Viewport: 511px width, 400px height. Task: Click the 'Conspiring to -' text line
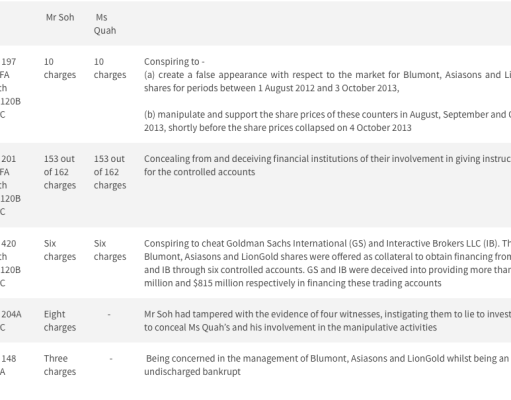tap(174, 62)
